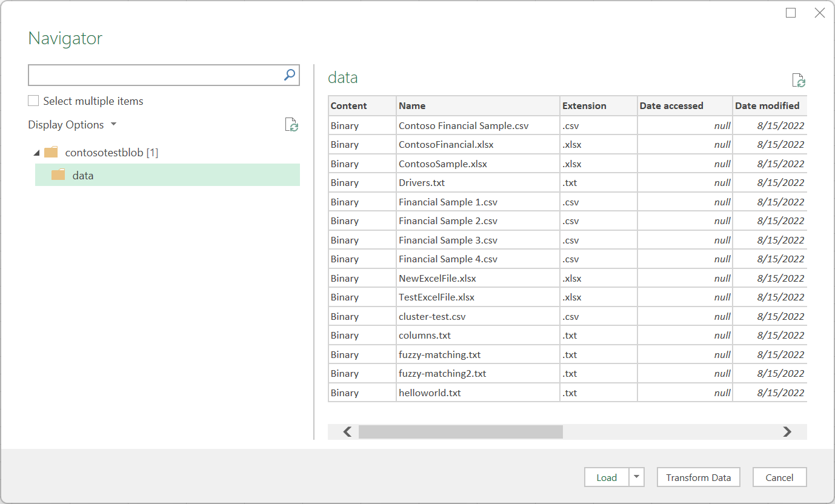Click the horizontal scrollbar thumb

tap(461, 431)
